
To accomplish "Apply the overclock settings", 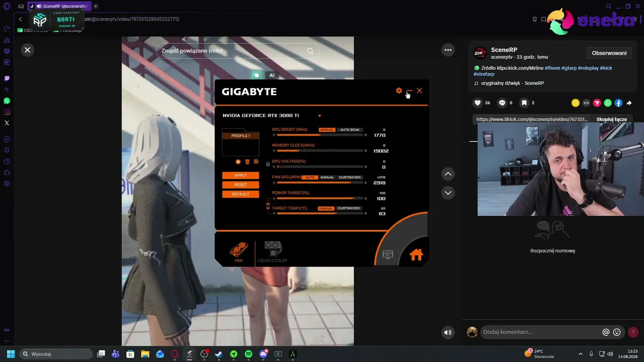I will click(240, 175).
